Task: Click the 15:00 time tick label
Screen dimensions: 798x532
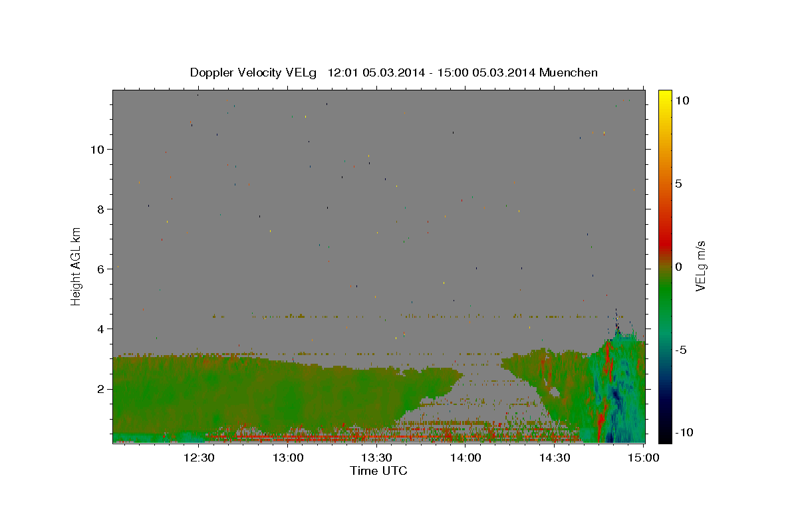Action: [x=644, y=458]
